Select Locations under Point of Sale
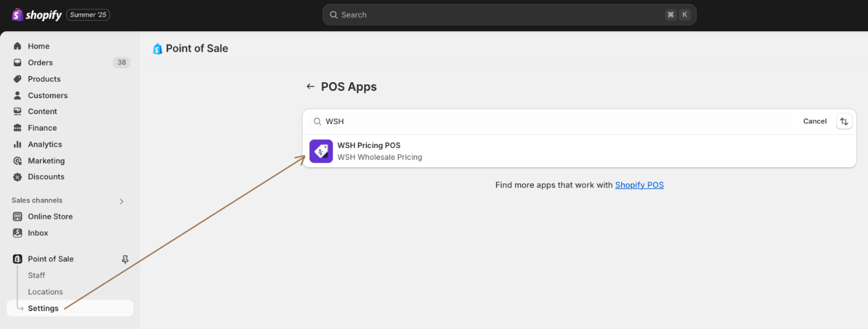The image size is (868, 329). [x=45, y=292]
